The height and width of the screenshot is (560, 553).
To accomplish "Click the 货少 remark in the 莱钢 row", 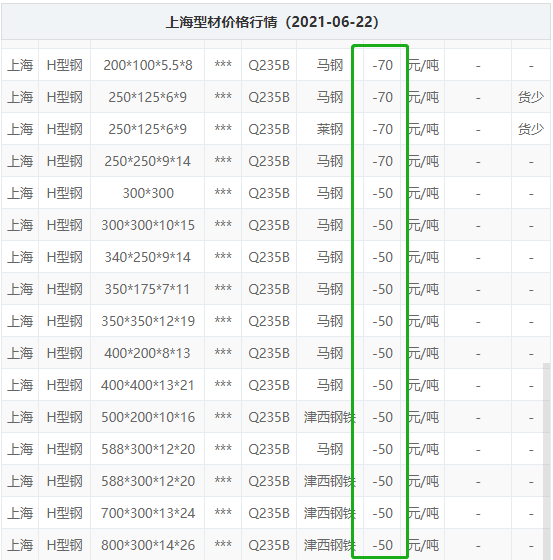I will pos(531,129).
